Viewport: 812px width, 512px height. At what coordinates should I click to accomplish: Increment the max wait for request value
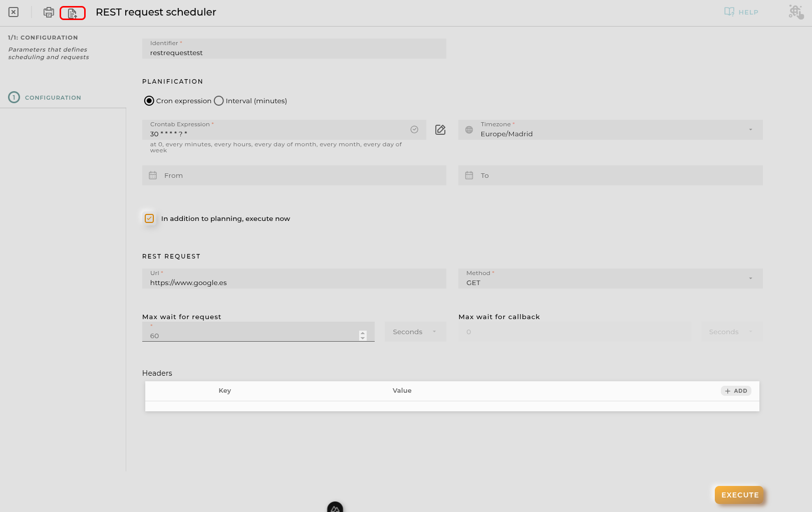[x=363, y=333]
